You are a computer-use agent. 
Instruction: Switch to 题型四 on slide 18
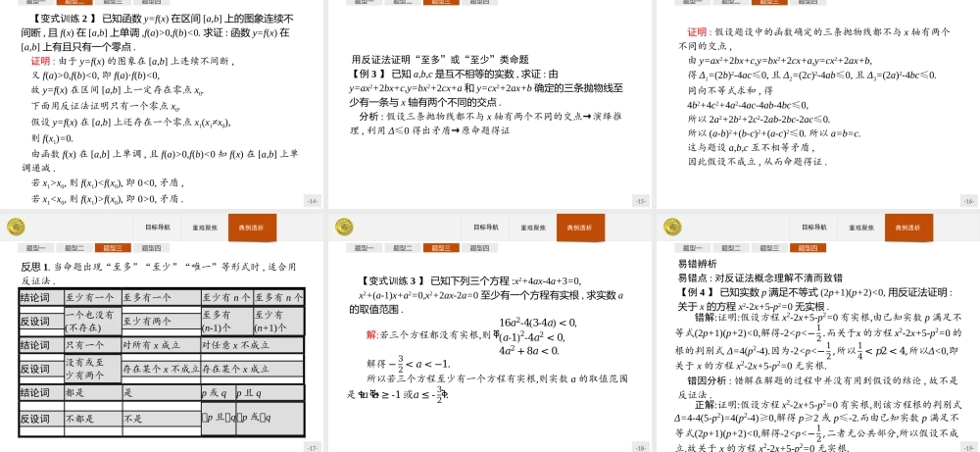(x=479, y=248)
